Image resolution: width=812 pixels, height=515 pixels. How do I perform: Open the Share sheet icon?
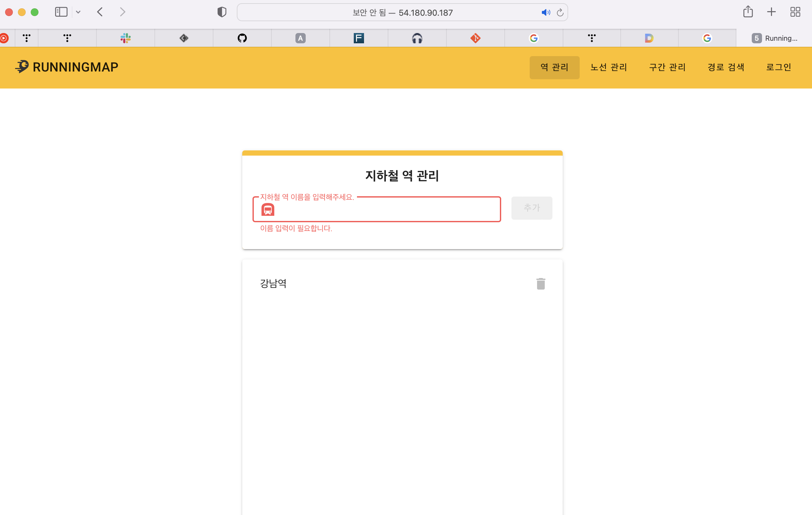(x=748, y=12)
